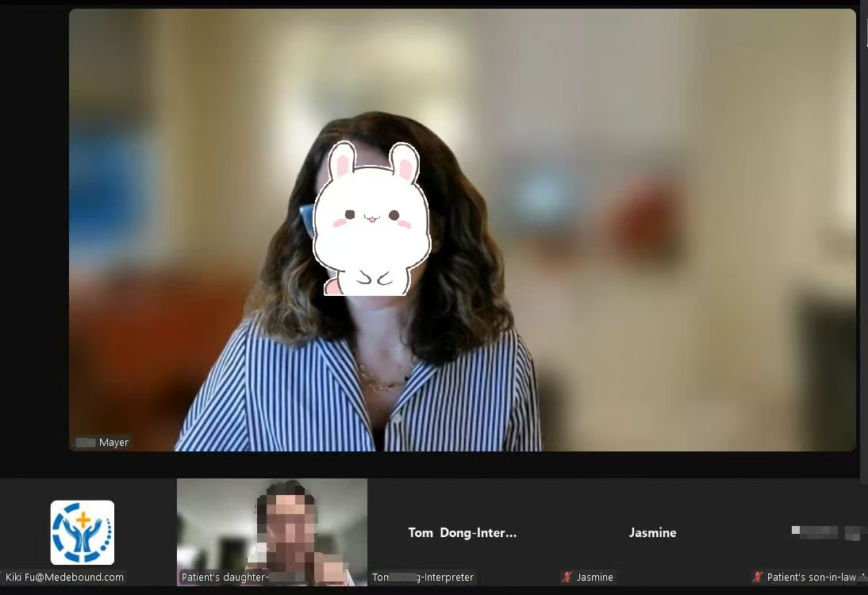Image resolution: width=868 pixels, height=595 pixels.
Task: Click the Jasmine display name in tile center
Action: [652, 532]
